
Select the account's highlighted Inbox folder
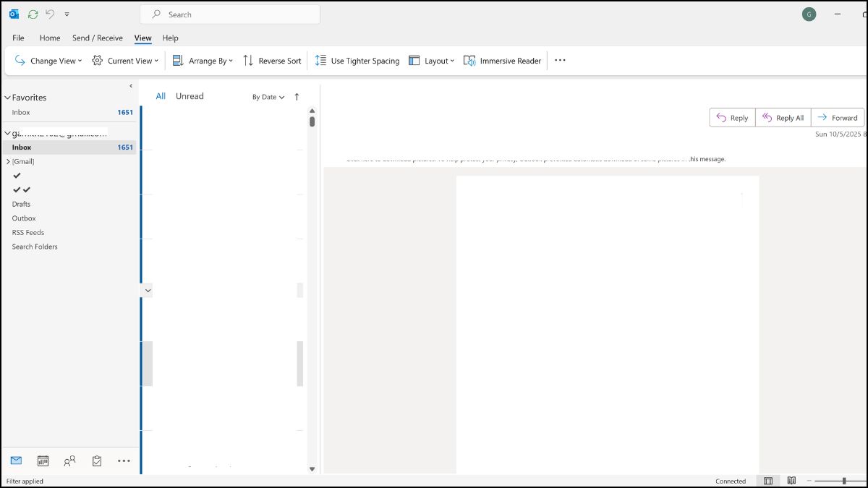click(69, 147)
